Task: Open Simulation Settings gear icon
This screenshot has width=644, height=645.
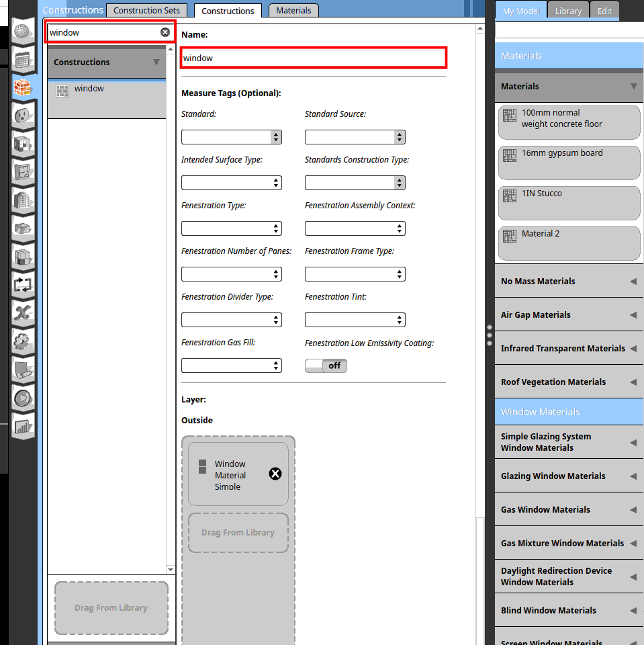Action: pyautogui.click(x=23, y=341)
